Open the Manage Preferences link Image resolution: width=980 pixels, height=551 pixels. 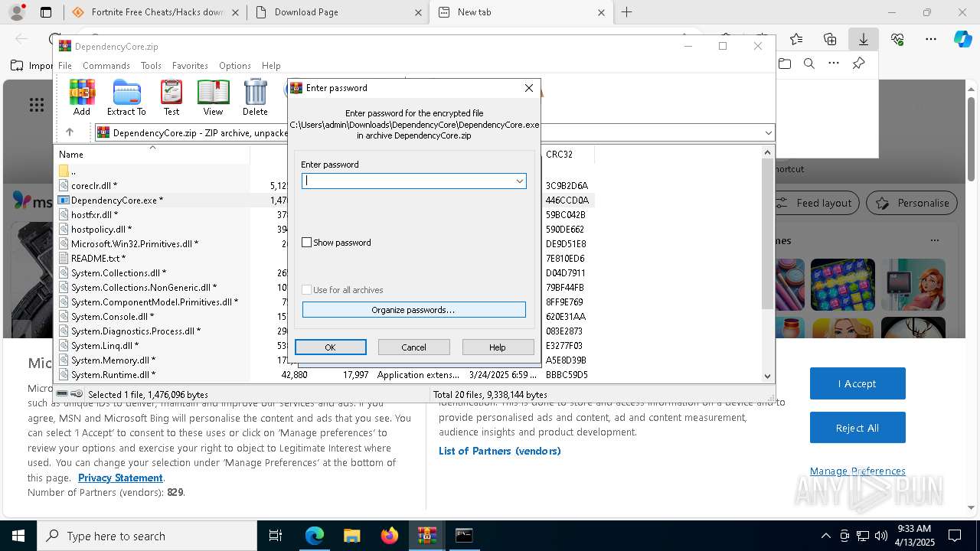tap(857, 471)
